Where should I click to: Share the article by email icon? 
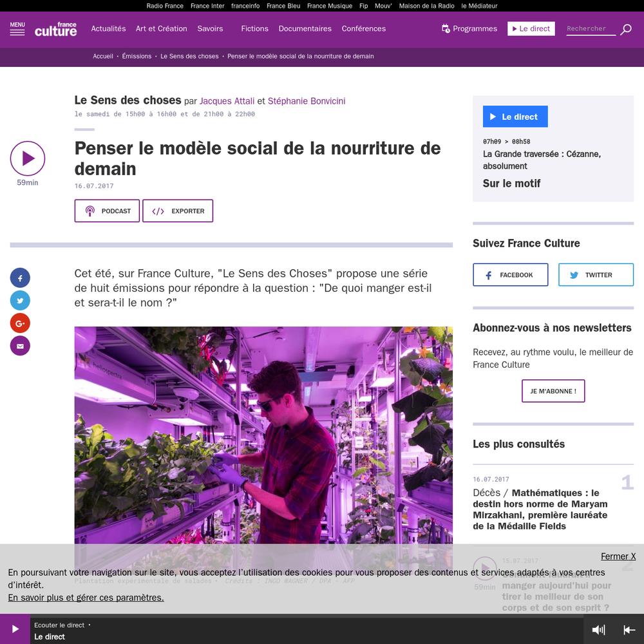pyautogui.click(x=20, y=346)
